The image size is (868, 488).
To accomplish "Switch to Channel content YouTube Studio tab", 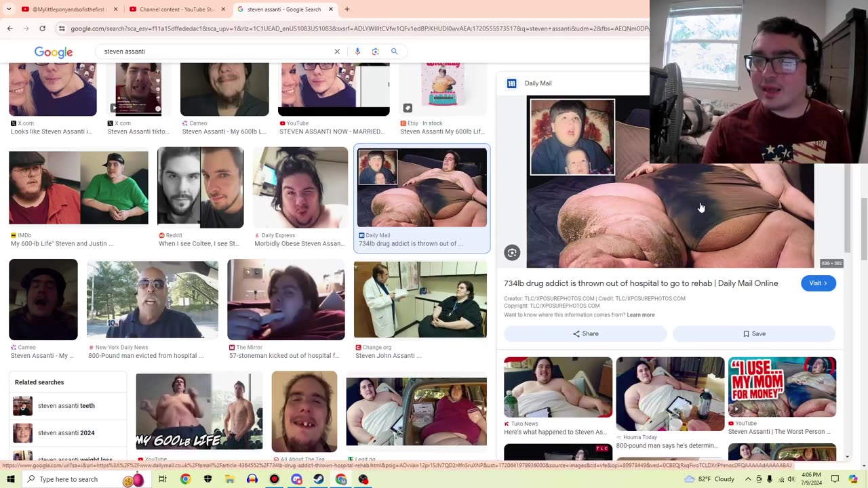I will click(x=178, y=9).
